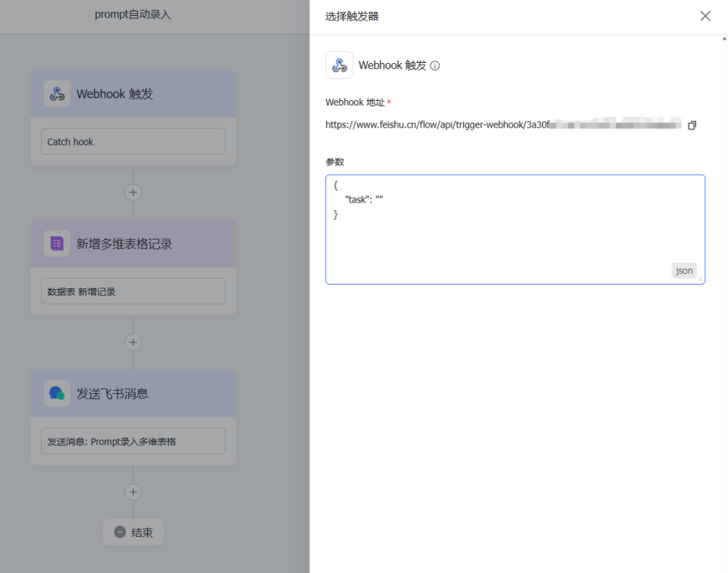
Task: Click the 发送飞书消息 chat bubble icon
Action: coord(57,393)
